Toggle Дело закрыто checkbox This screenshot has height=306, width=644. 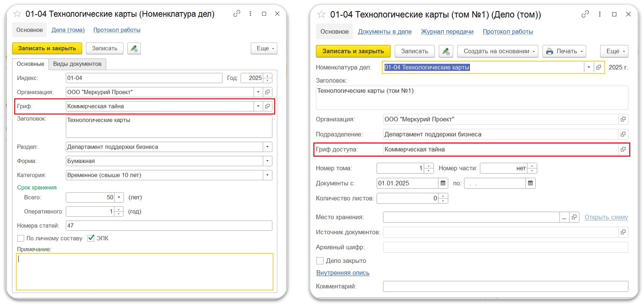click(320, 261)
